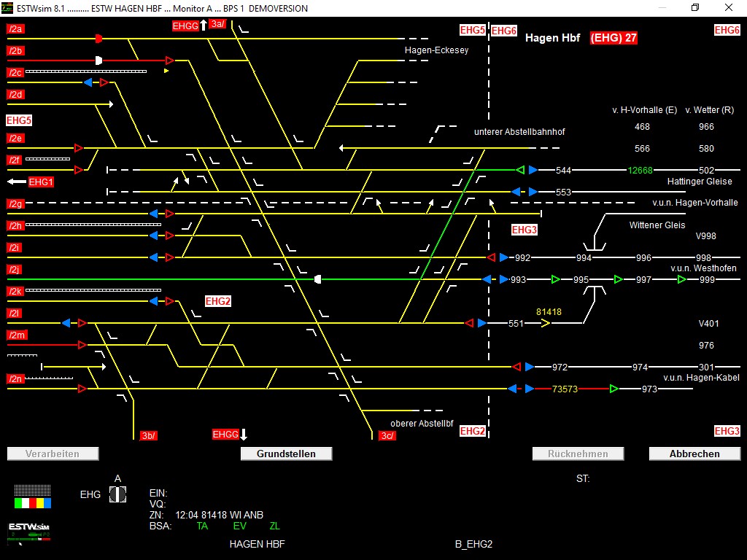747x560 pixels.
Task: Click the green signal left of block 544
Action: point(520,170)
